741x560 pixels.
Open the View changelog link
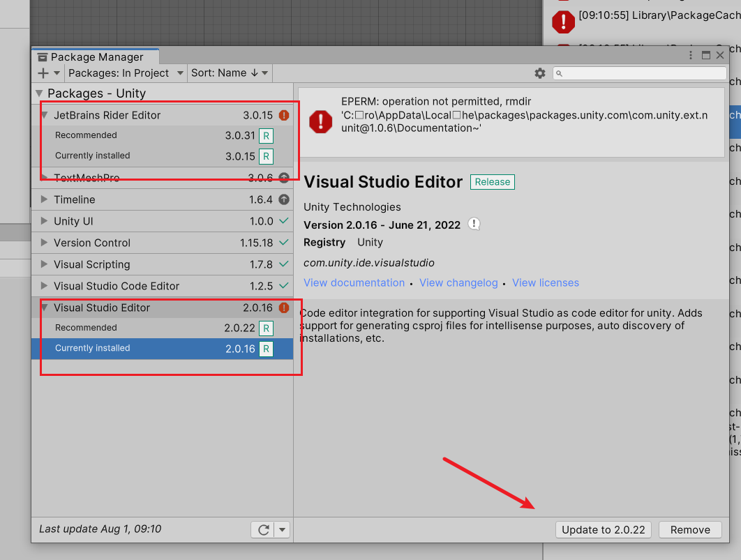pos(458,283)
